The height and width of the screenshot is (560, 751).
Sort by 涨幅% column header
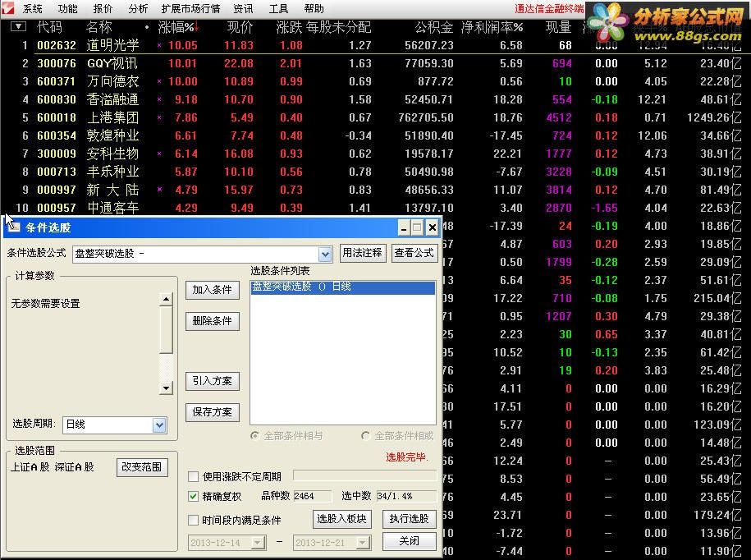(177, 27)
